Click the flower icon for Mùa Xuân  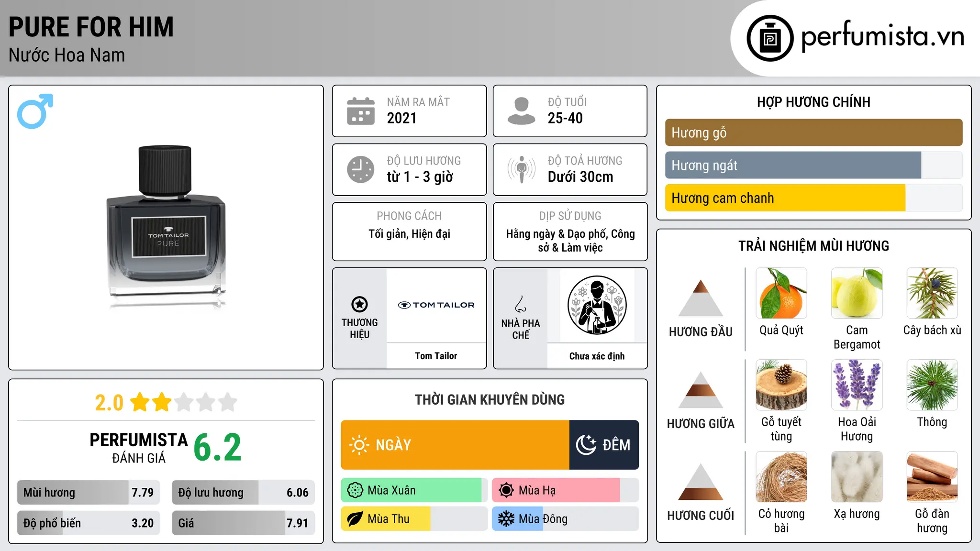355,490
